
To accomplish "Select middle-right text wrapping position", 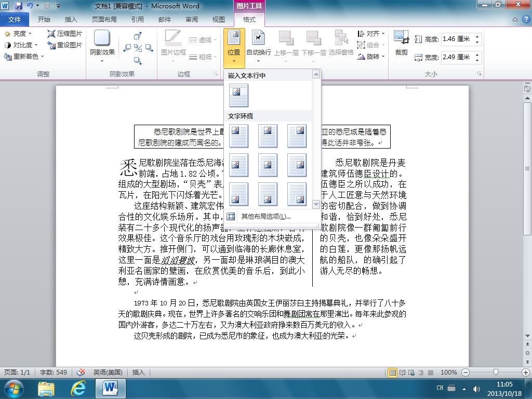I will 297,165.
